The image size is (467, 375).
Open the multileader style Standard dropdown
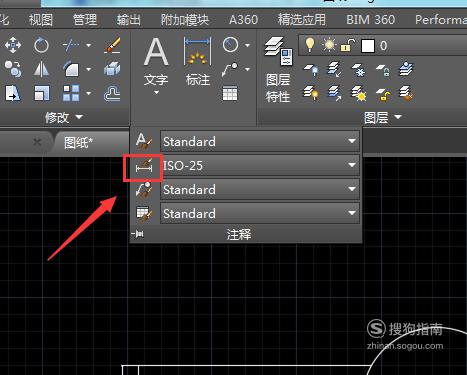(260, 189)
